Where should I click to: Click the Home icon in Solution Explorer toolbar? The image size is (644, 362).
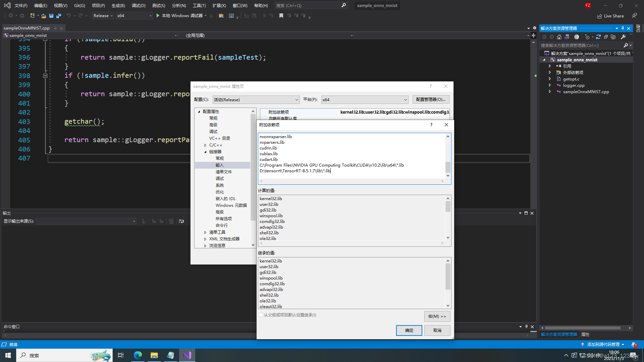[x=559, y=37]
